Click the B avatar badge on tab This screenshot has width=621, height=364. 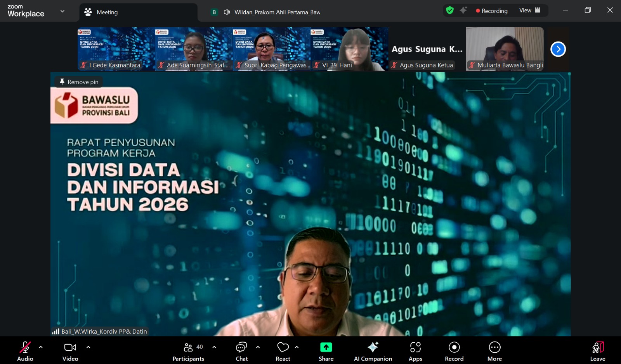click(214, 12)
